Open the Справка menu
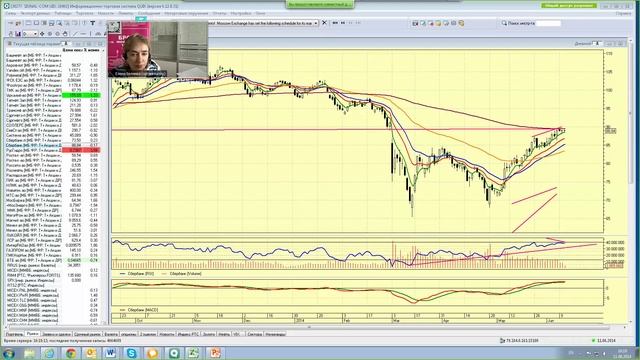Viewport: 640px width, 360px height. pyautogui.click(x=623, y=13)
